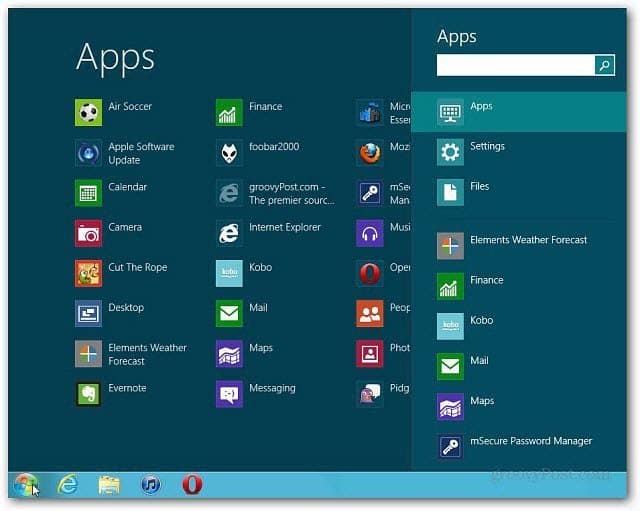Launch Cut The Rope game icon
The height and width of the screenshot is (511, 640).
[88, 273]
